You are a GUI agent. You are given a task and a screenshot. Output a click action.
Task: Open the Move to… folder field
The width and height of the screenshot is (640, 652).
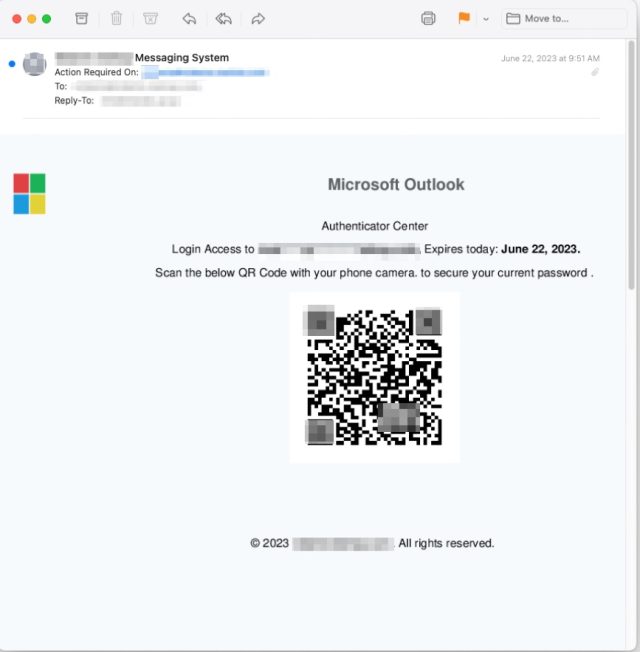(564, 18)
